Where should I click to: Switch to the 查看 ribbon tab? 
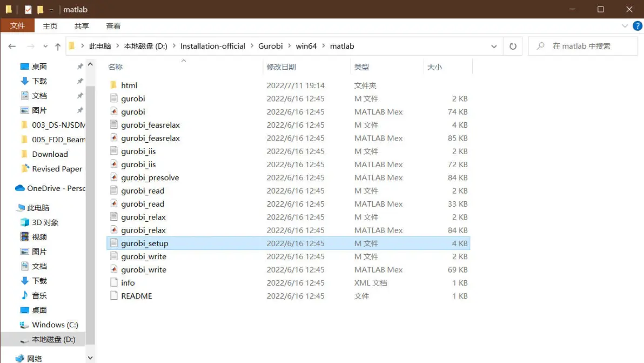point(113,26)
